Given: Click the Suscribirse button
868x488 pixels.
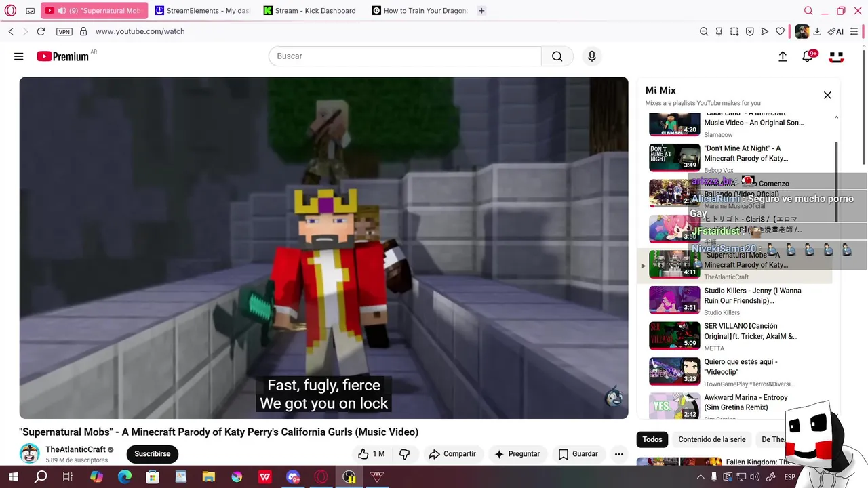Looking at the screenshot, I should tap(152, 454).
